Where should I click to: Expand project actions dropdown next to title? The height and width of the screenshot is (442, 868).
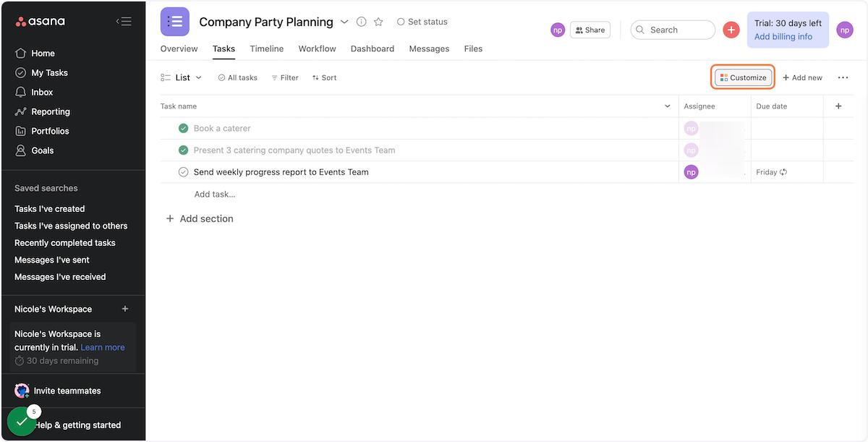344,22
